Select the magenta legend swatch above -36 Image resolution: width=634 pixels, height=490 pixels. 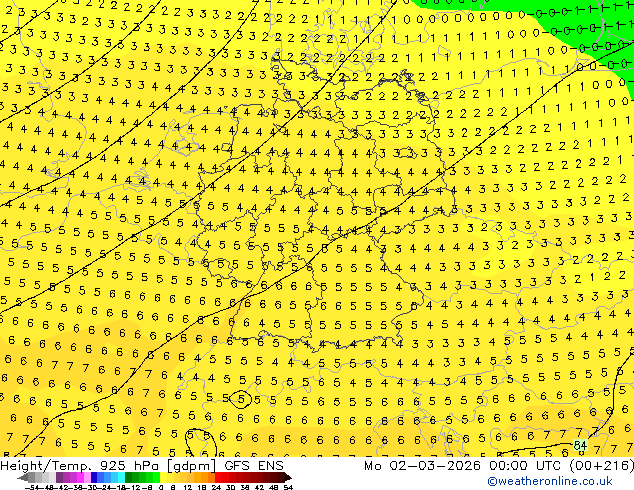(80, 477)
